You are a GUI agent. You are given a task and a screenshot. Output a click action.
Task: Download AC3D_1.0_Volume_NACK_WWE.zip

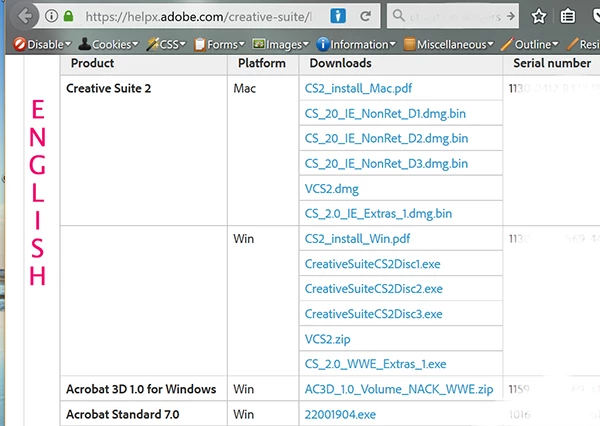(x=399, y=389)
